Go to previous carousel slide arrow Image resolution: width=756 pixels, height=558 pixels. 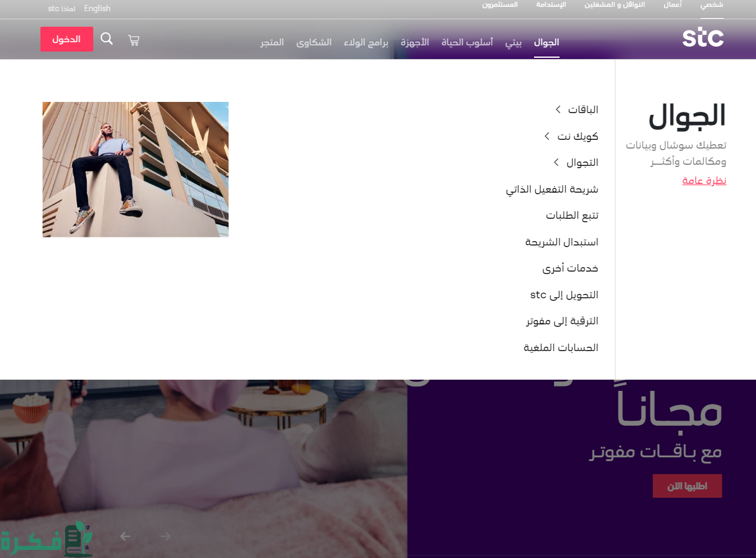pyautogui.click(x=126, y=536)
